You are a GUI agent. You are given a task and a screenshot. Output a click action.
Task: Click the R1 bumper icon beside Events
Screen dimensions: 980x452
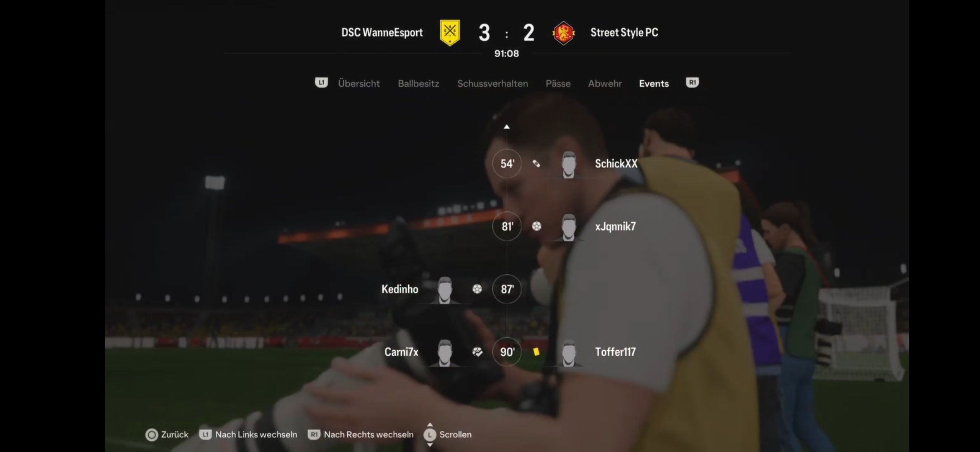click(692, 82)
